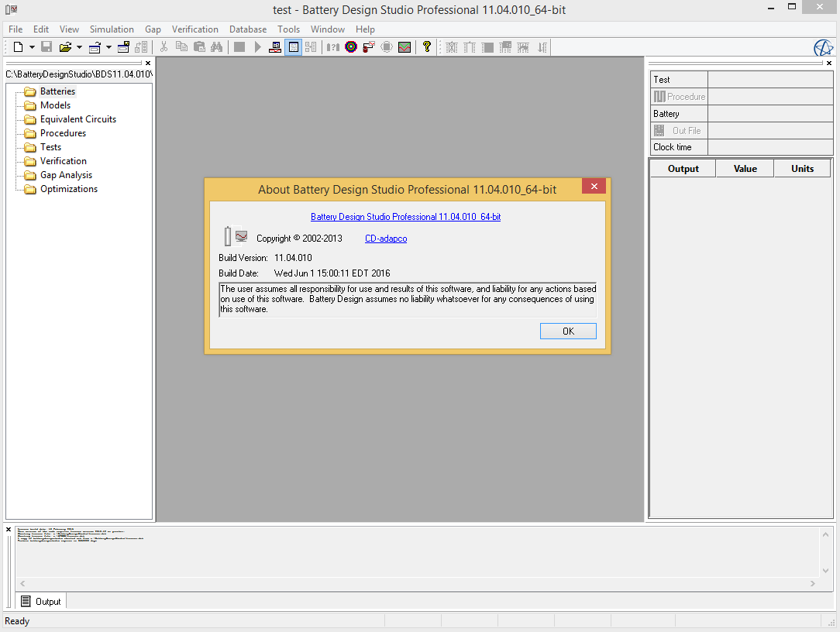Click the Run simulation play icon
Viewport: 840px width, 632px height.
click(x=258, y=47)
